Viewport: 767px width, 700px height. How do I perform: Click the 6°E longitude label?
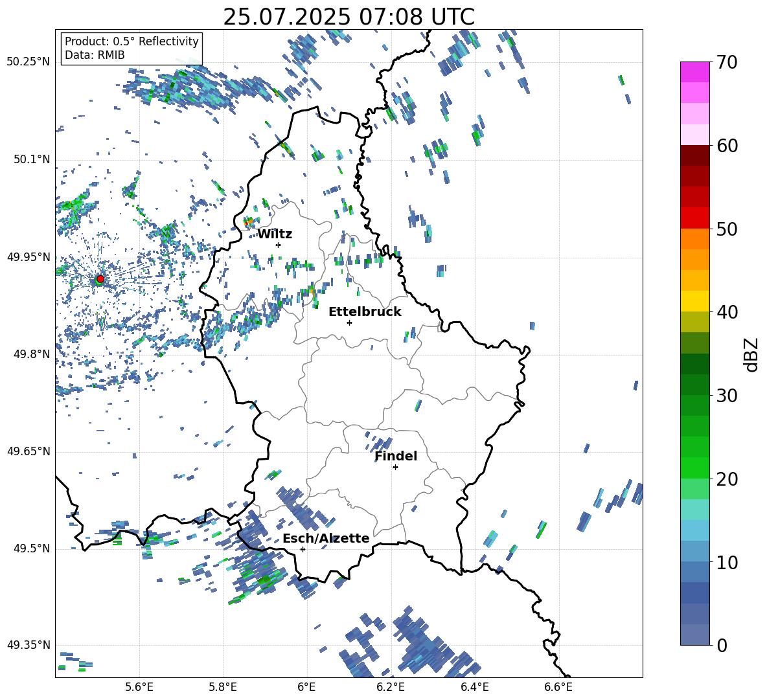[x=306, y=688]
